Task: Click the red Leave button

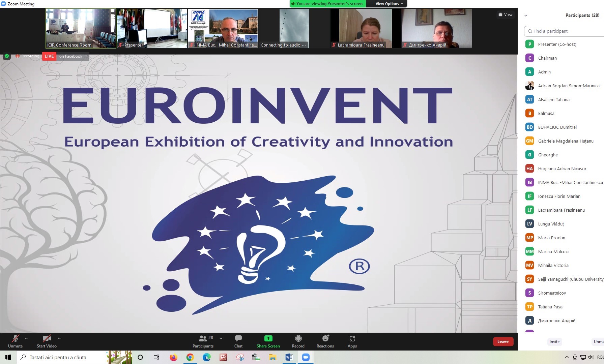Action: (x=503, y=341)
